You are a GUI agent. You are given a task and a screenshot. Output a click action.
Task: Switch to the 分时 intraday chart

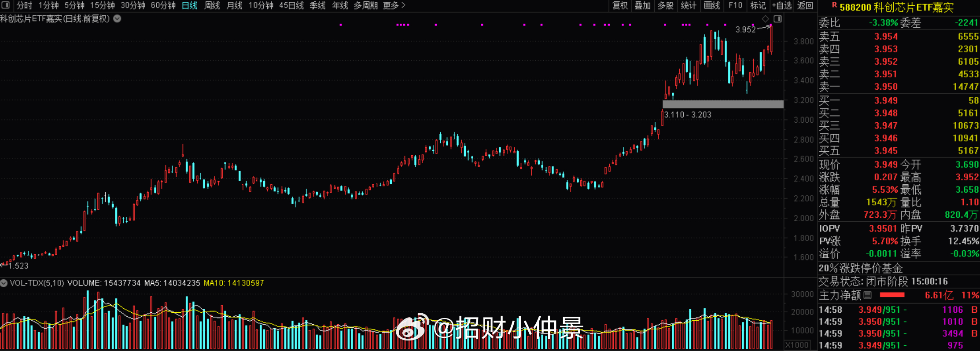[x=24, y=5]
